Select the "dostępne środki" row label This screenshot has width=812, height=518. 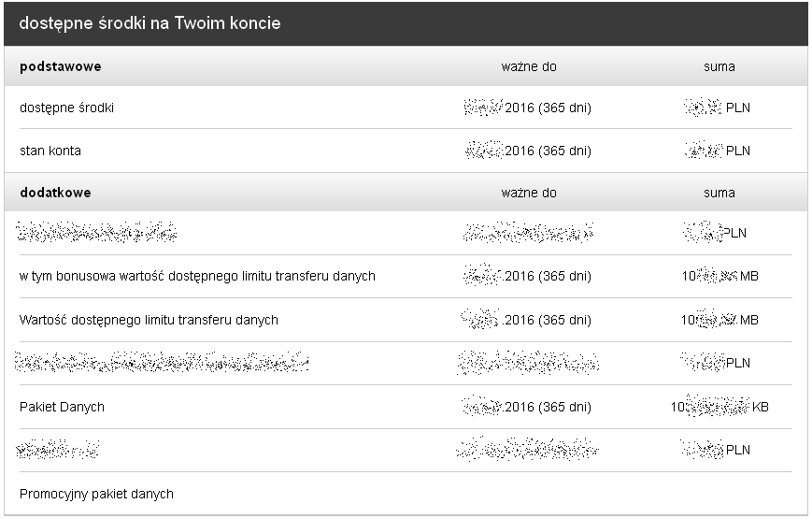coord(67,108)
